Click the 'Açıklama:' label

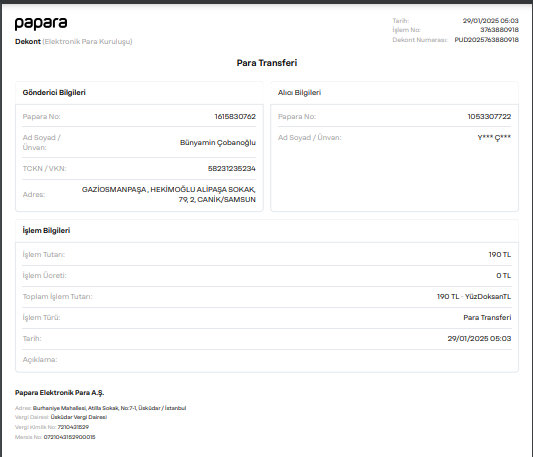point(40,360)
